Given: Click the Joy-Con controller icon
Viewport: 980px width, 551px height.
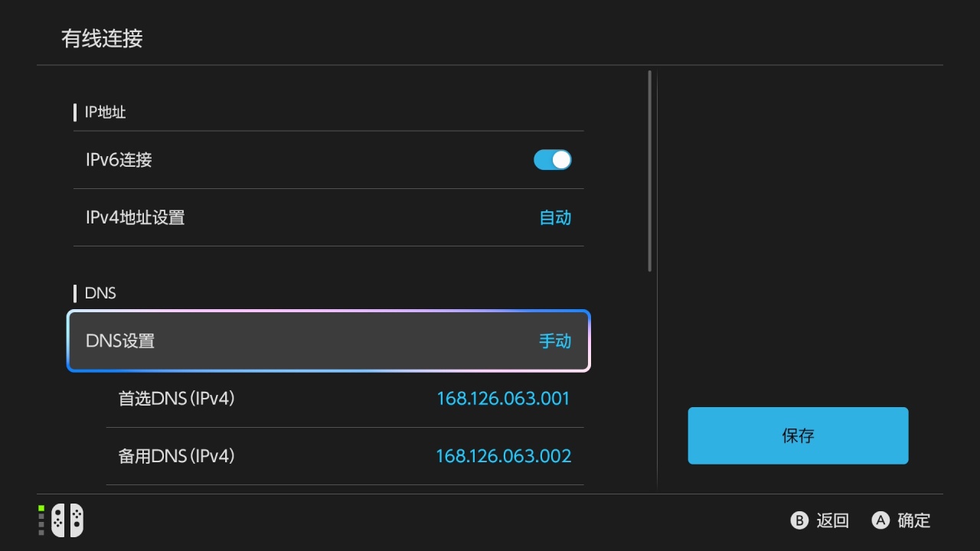Looking at the screenshot, I should (67, 521).
